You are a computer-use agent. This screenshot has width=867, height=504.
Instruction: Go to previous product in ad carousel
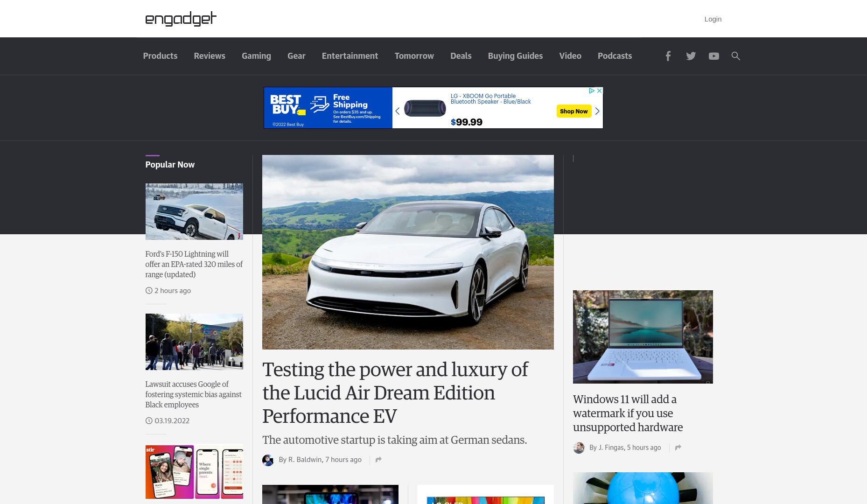(x=398, y=111)
